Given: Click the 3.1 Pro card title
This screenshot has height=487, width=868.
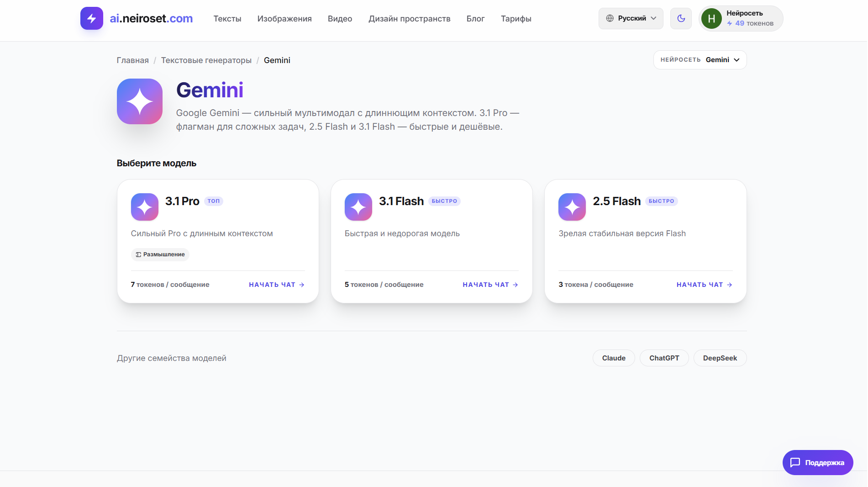Looking at the screenshot, I should 182,201.
